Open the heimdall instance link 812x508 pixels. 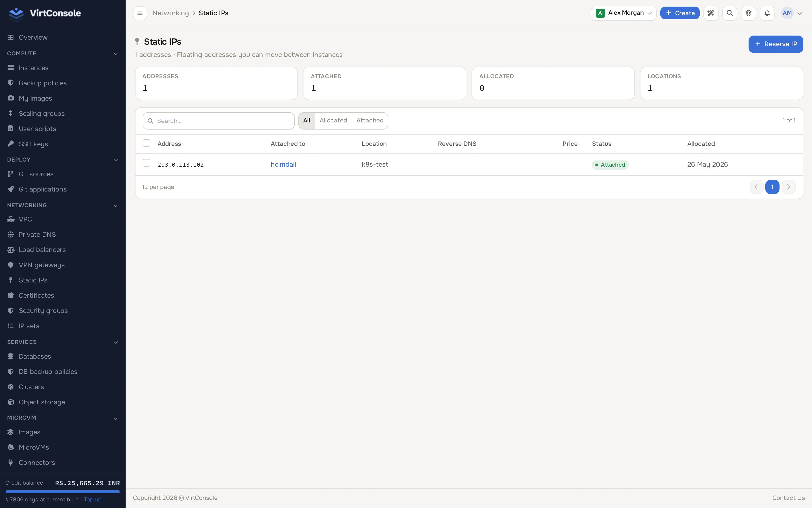(283, 164)
